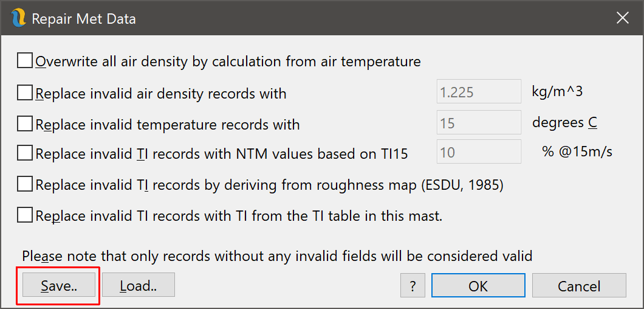
Task: Click the degrees C unit label
Action: coord(565,123)
